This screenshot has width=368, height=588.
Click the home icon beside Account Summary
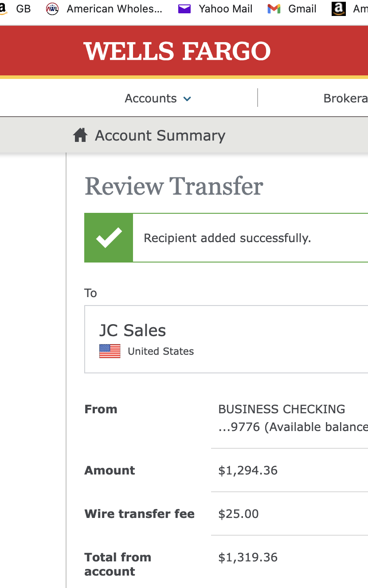click(x=80, y=135)
